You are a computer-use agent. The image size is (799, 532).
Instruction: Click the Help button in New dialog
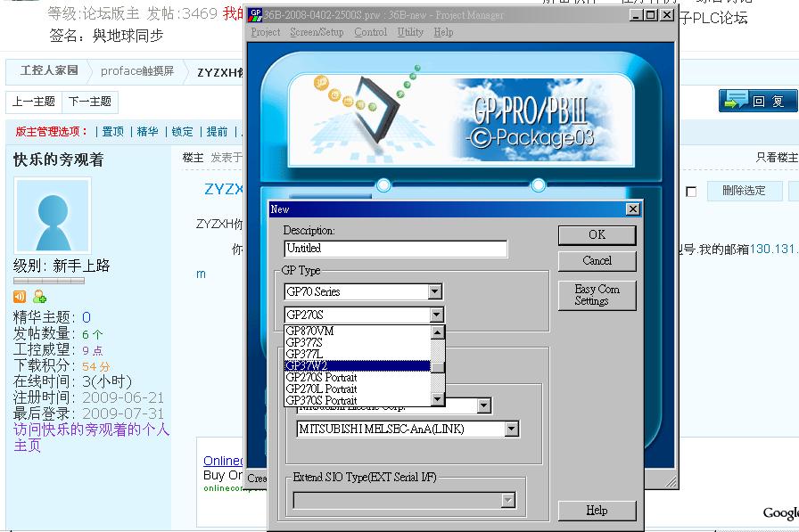tap(597, 511)
